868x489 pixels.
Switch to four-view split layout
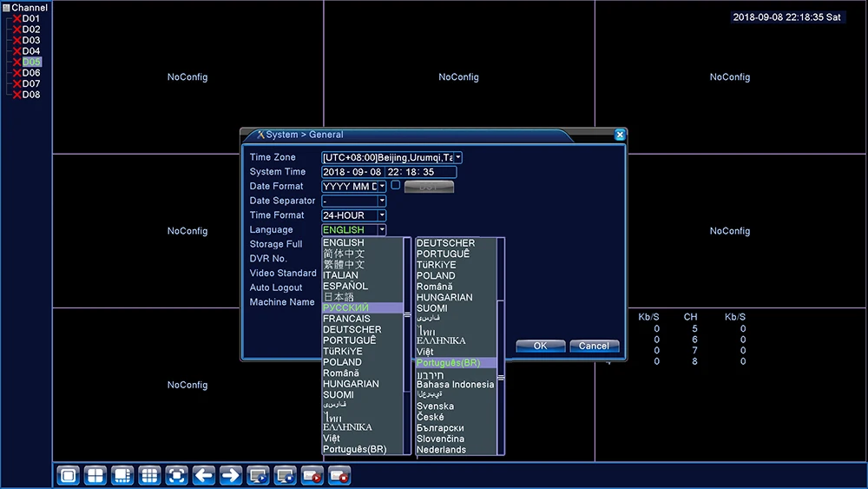pos(95,475)
